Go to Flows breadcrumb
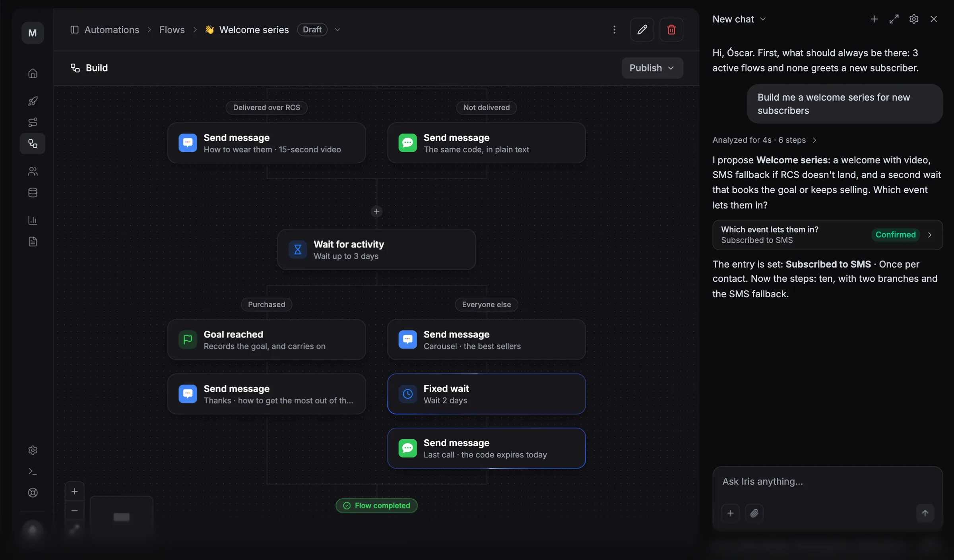The image size is (954, 560). pyautogui.click(x=172, y=30)
